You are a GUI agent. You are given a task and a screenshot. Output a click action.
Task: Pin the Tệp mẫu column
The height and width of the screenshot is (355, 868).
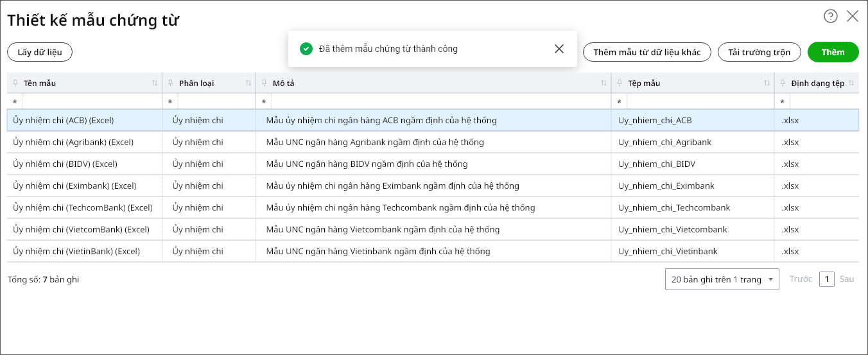[x=620, y=83]
